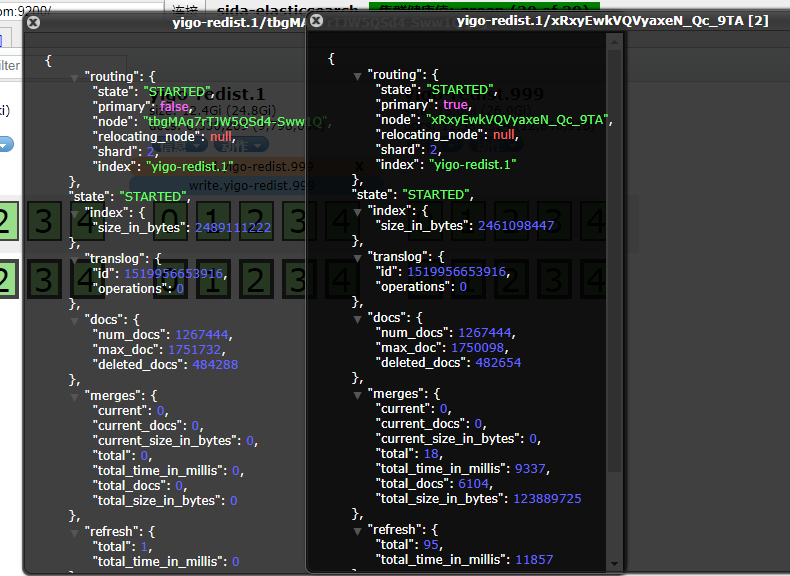This screenshot has height=576, width=790.
Task: Click refresh total value 95
Action: click(431, 545)
